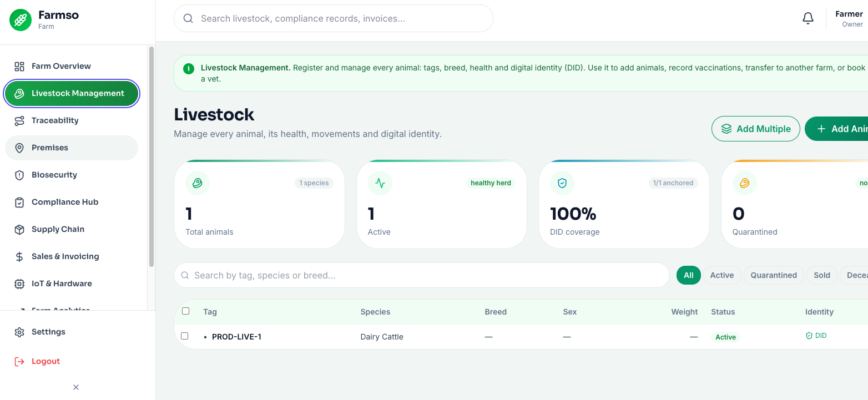
Task: Click the Active status badge in PROD-LIVE-1 row
Action: 725,337
